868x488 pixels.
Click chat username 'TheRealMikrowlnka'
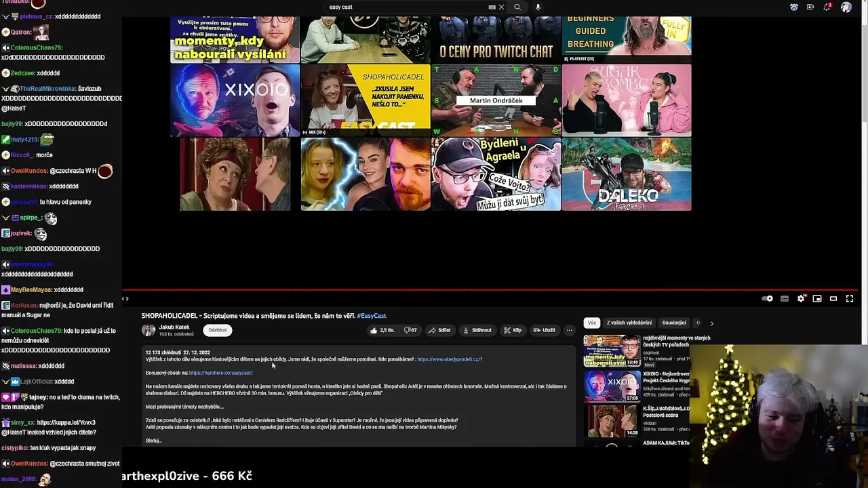click(47, 89)
